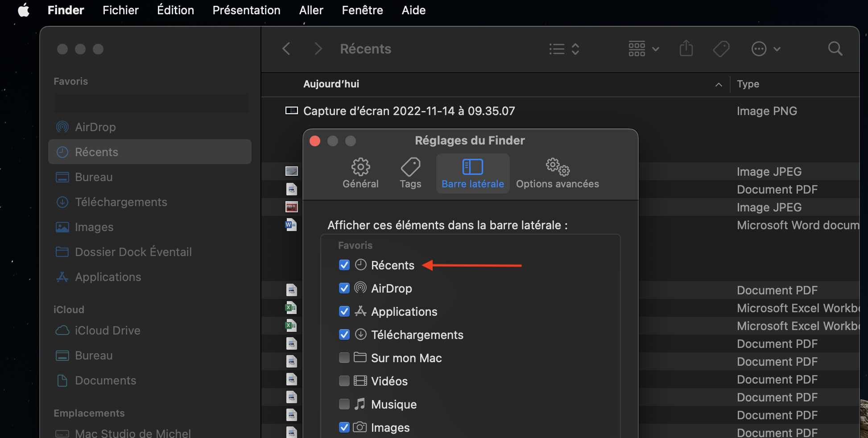Uncheck the Applications checkbox in Finder settings
868x438 pixels.
pyautogui.click(x=344, y=311)
